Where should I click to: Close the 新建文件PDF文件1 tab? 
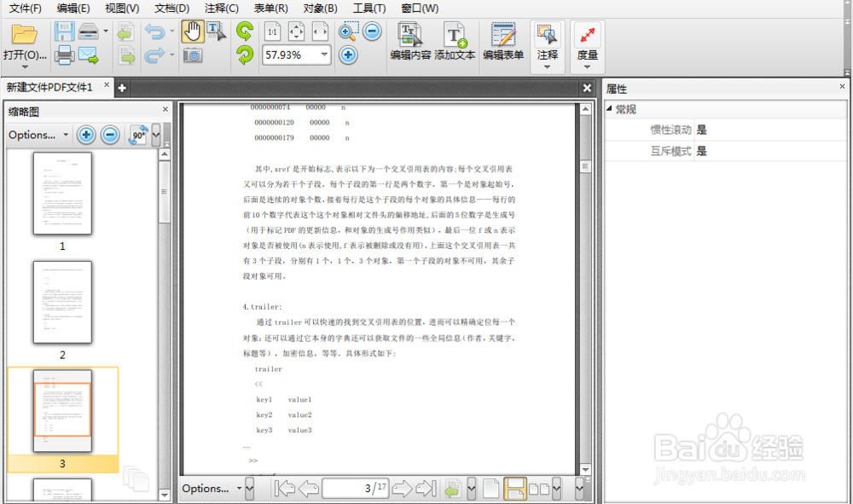tap(107, 84)
